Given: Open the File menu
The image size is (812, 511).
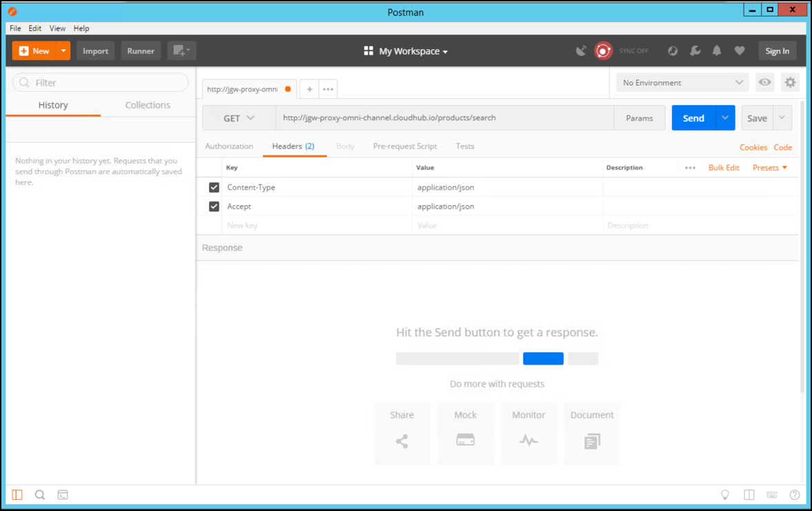Looking at the screenshot, I should coord(15,28).
